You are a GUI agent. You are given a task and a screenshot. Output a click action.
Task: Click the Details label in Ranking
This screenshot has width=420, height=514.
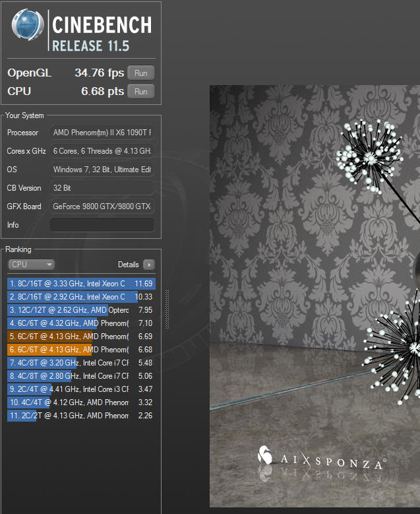click(x=128, y=265)
